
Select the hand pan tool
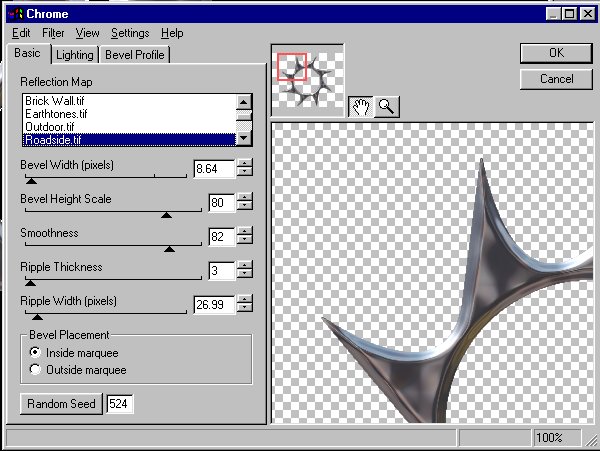click(361, 107)
